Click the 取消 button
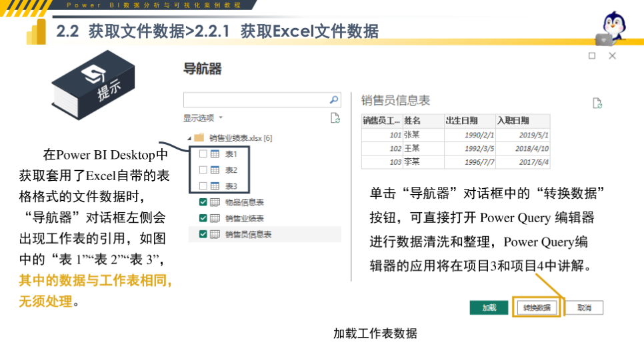This screenshot has width=644, height=363. click(x=584, y=308)
